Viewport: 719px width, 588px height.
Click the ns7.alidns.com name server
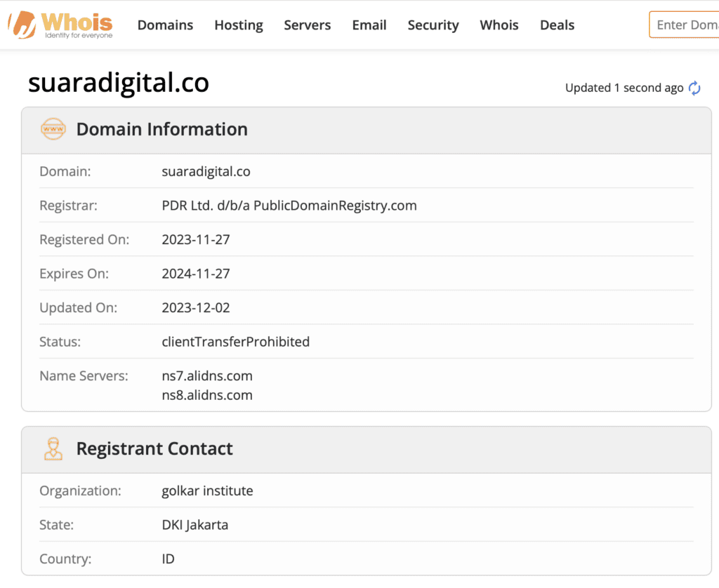[207, 376]
